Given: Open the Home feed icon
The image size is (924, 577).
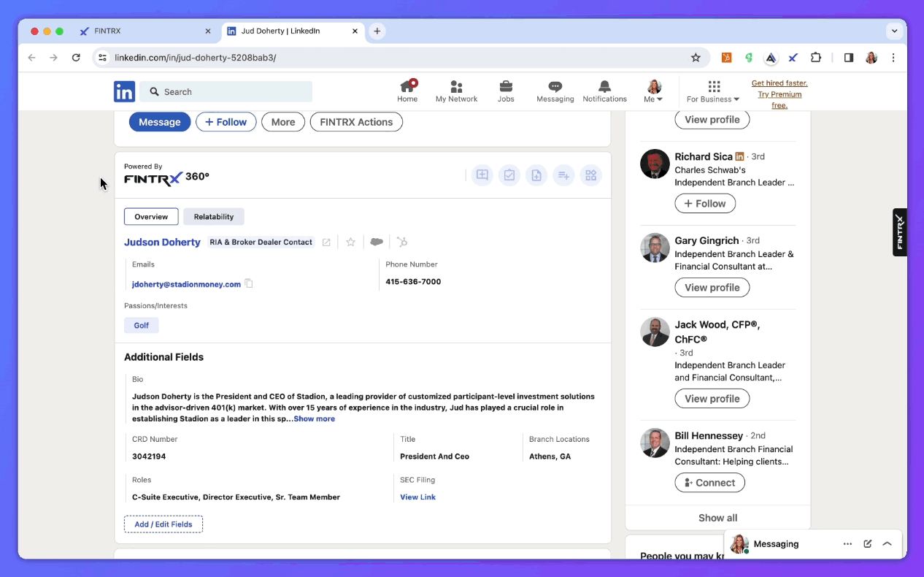Looking at the screenshot, I should [x=407, y=91].
